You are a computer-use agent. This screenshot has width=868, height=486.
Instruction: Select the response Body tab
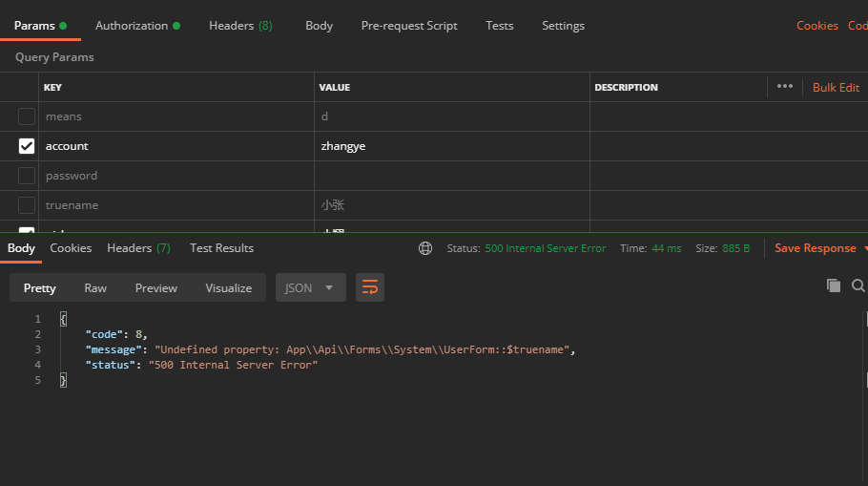(x=21, y=247)
